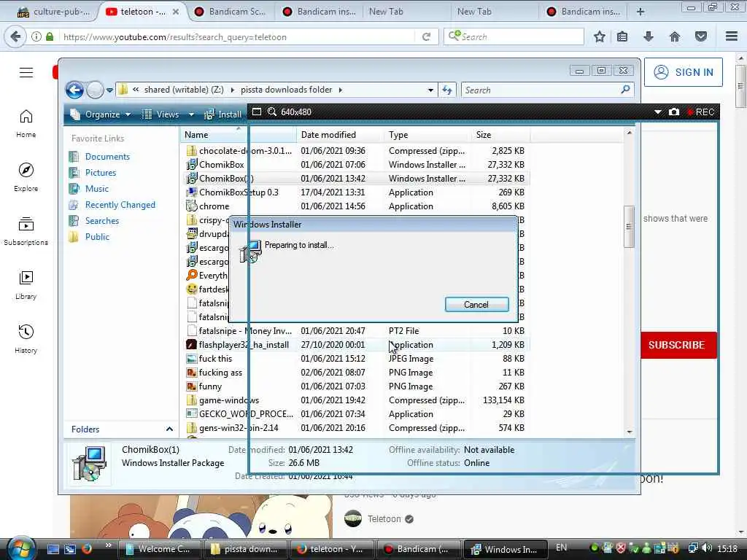Show hidden quick launch icons chevron in taskbar
This screenshot has height=560, width=747.
(x=108, y=545)
